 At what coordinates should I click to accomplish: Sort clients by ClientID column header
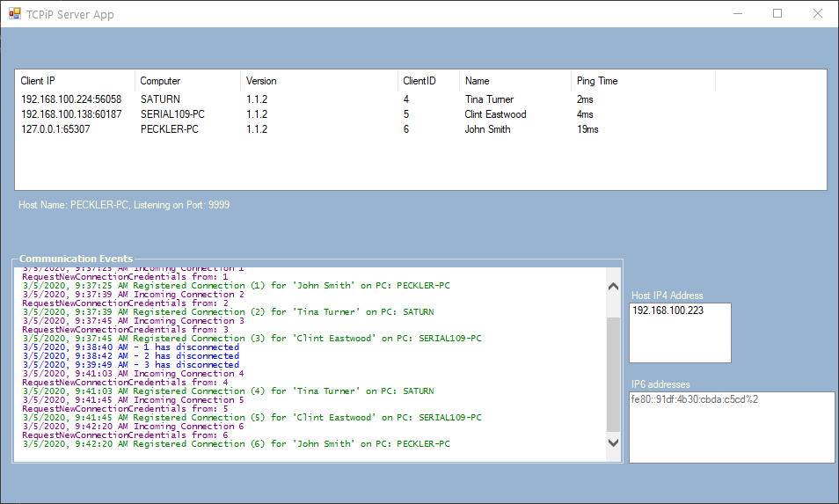click(427, 81)
